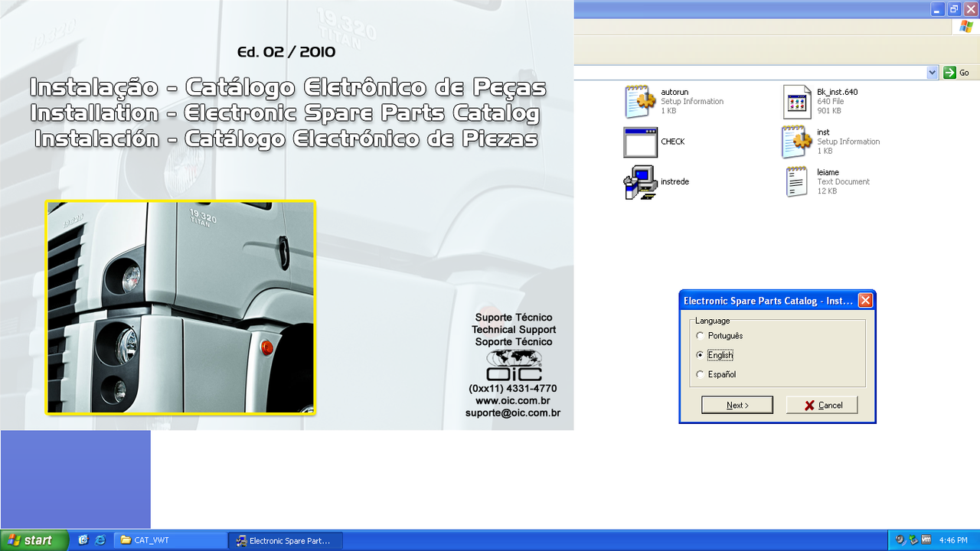Select the CHECK application icon
The image size is (980, 551).
click(640, 142)
